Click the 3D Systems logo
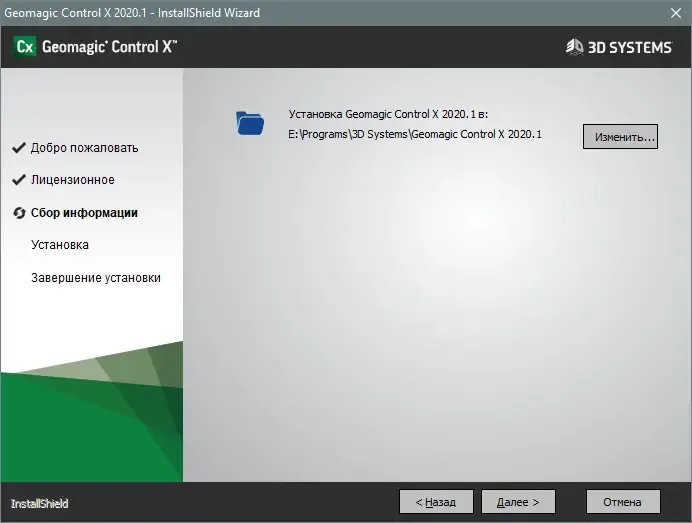 619,47
